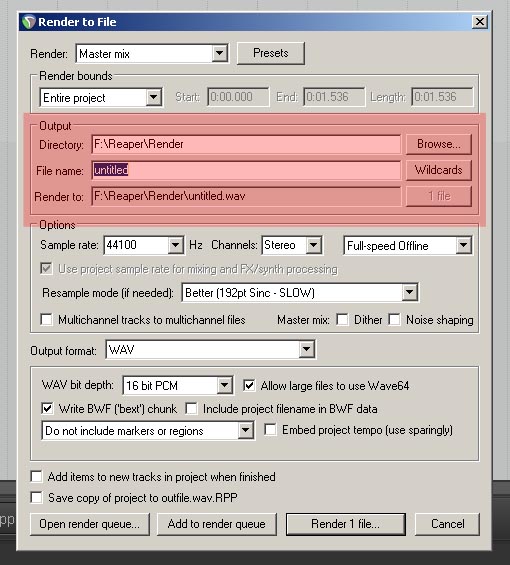This screenshot has height=565, width=510.
Task: Toggle the Noise shaping checkbox
Action: coord(394,320)
